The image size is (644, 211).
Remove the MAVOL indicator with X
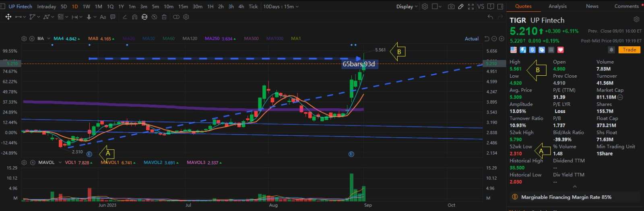[33, 163]
